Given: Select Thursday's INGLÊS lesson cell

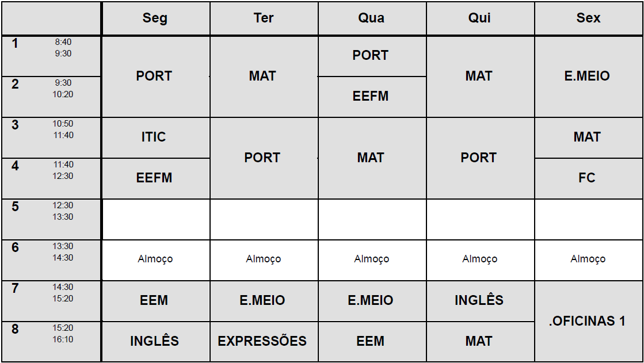Looking at the screenshot, I should click(x=479, y=300).
